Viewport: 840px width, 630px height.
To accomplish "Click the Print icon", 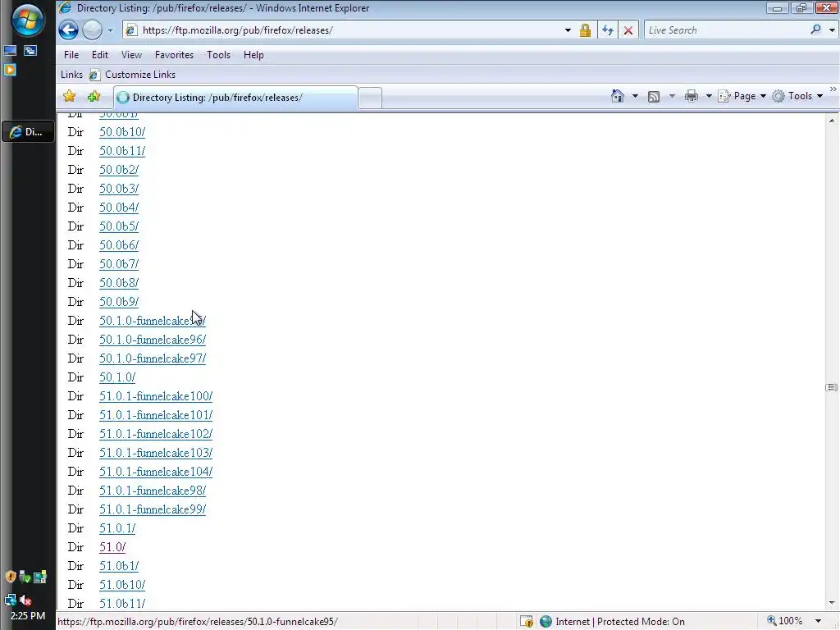I will pyautogui.click(x=692, y=97).
